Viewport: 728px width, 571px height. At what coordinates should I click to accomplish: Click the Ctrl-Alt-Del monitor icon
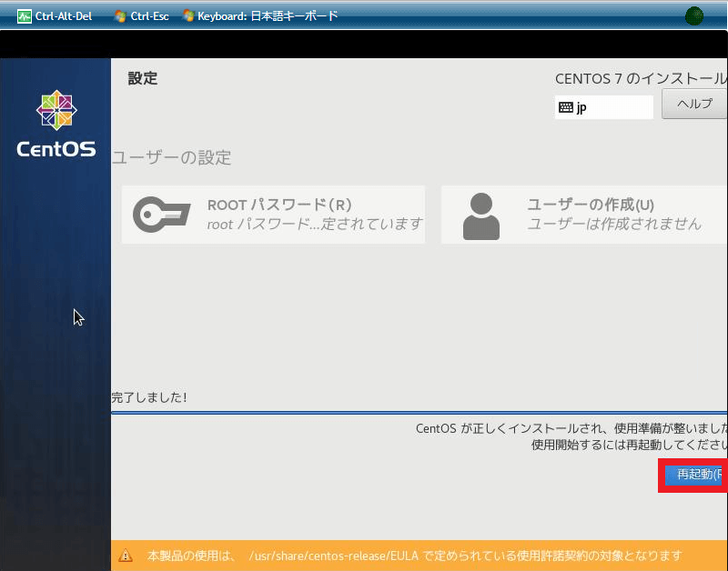[25, 16]
